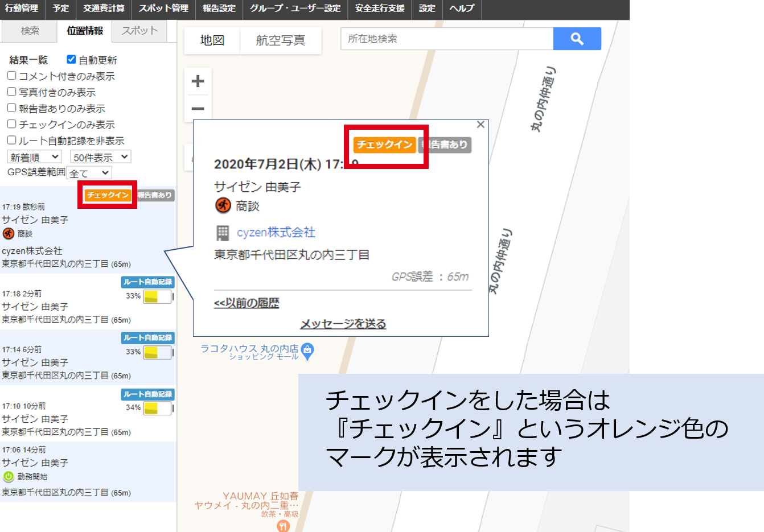
Task: Click the YAUMAY restaurant pin on map
Action: pos(283,526)
